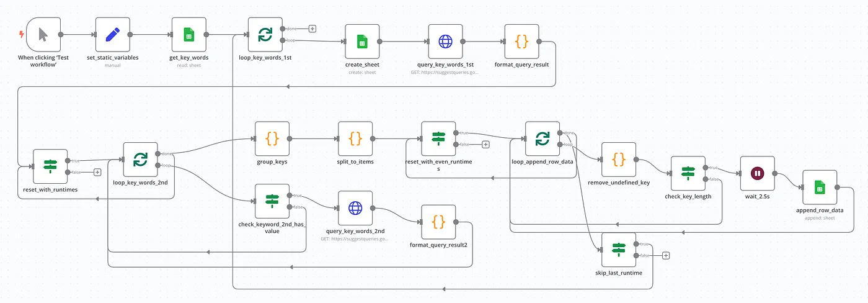Add node on reset_with_runtimes false output
The image size is (868, 303).
pyautogui.click(x=97, y=173)
